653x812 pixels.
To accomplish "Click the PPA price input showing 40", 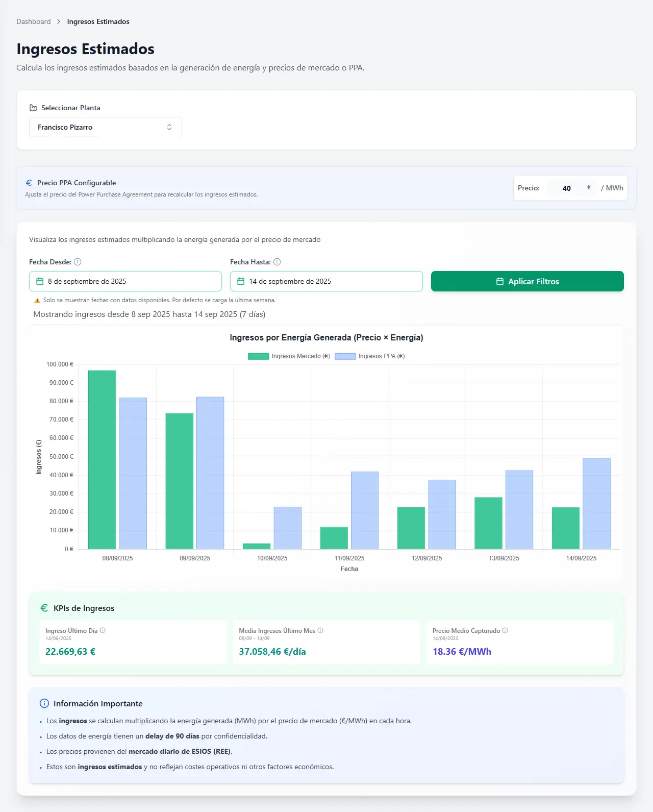I will click(x=566, y=188).
